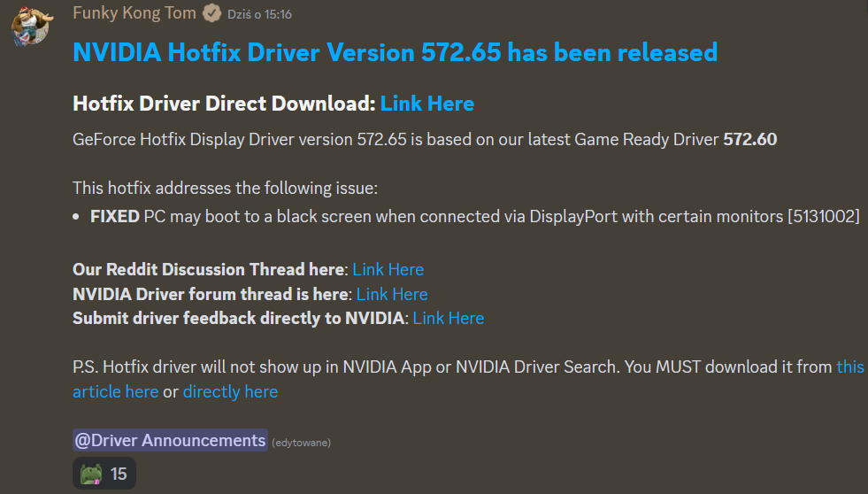The height and width of the screenshot is (494, 868).
Task: Open the NVIDIA Hotfix Driver 572.65 title link
Action: click(x=395, y=52)
